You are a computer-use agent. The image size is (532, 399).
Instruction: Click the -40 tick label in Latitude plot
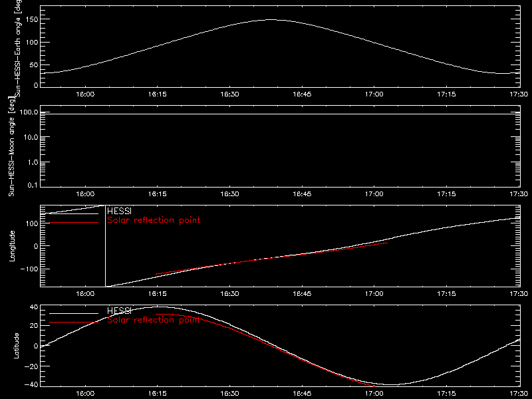pos(31,385)
